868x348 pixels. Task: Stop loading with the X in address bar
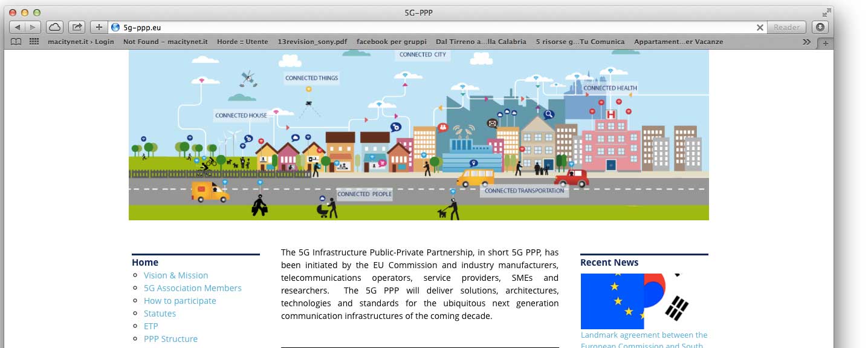click(760, 27)
